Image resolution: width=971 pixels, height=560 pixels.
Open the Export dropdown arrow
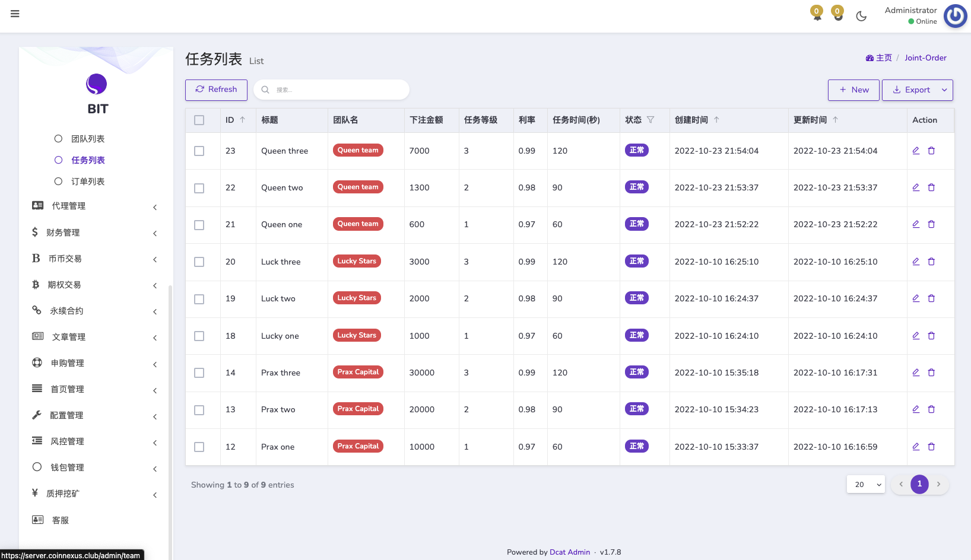[944, 90]
